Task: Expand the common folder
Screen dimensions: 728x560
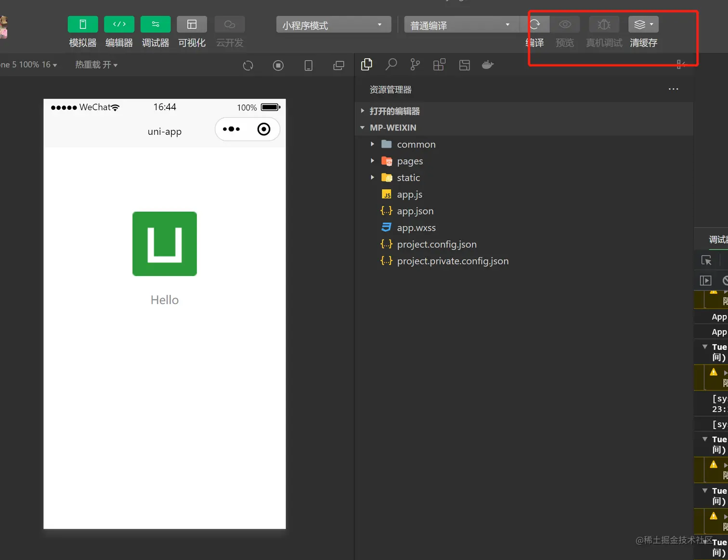Action: click(524, 144)
